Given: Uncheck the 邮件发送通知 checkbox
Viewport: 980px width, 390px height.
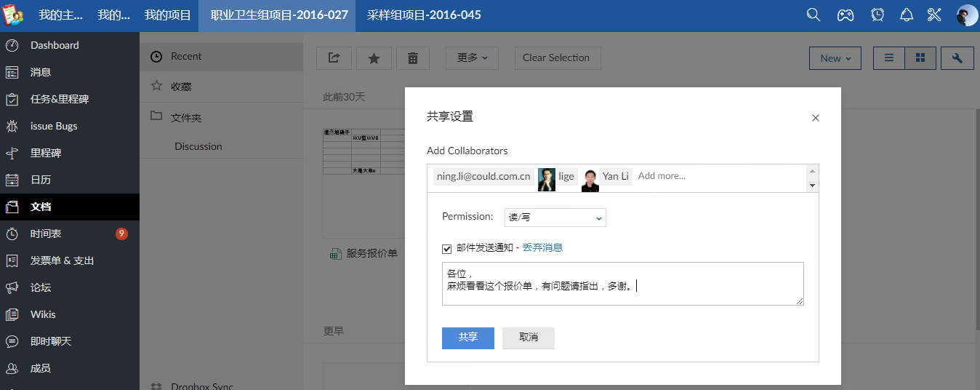Looking at the screenshot, I should (x=447, y=248).
